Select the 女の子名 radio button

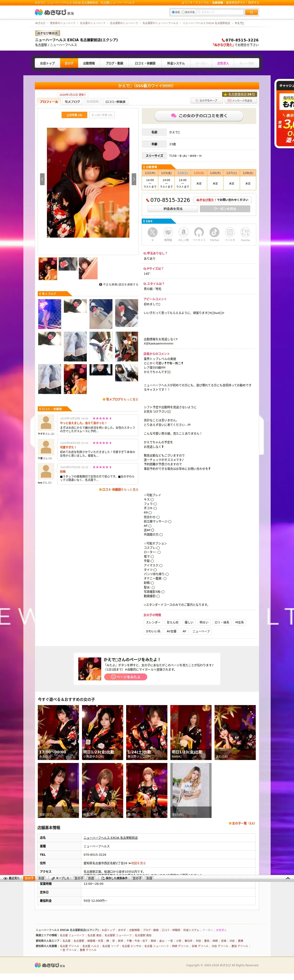(x=183, y=12)
